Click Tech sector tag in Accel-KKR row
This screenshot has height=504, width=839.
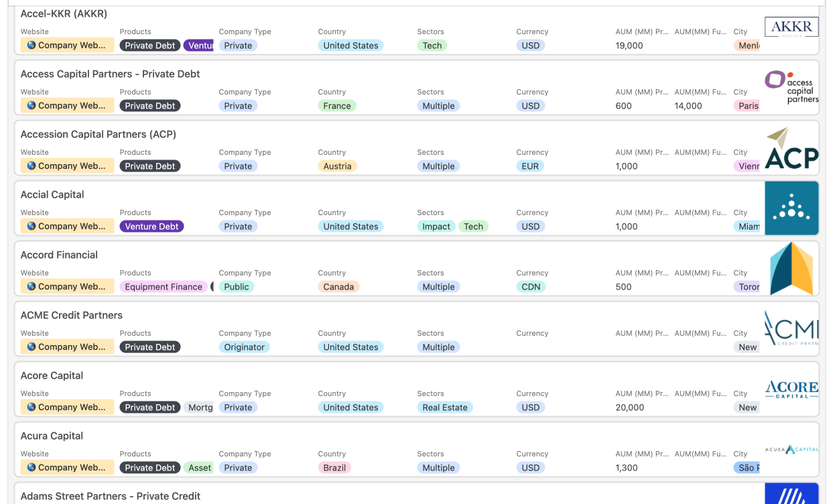point(432,46)
